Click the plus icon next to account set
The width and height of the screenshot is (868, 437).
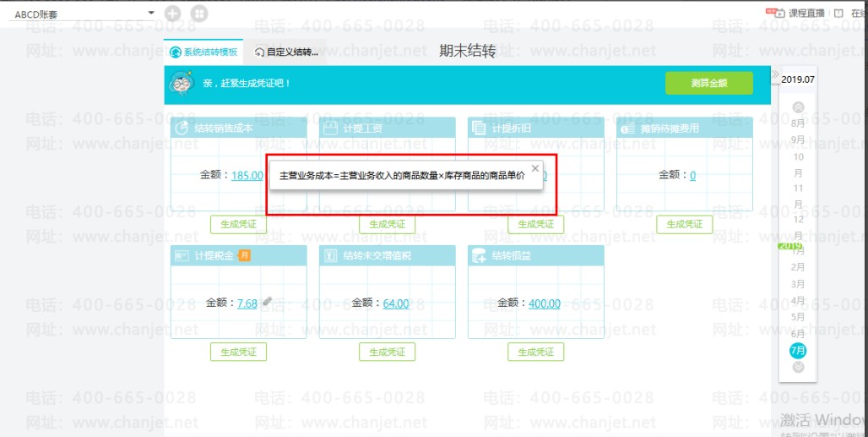coord(173,14)
